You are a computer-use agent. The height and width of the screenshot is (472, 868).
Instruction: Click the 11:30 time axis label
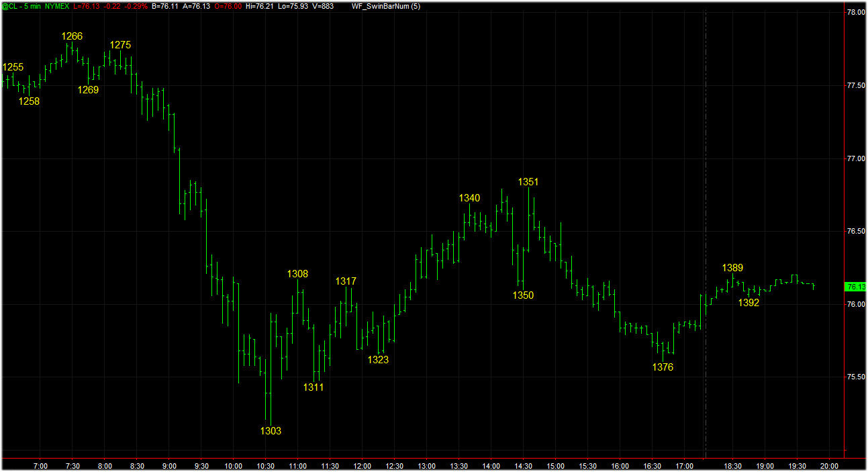tap(330, 466)
